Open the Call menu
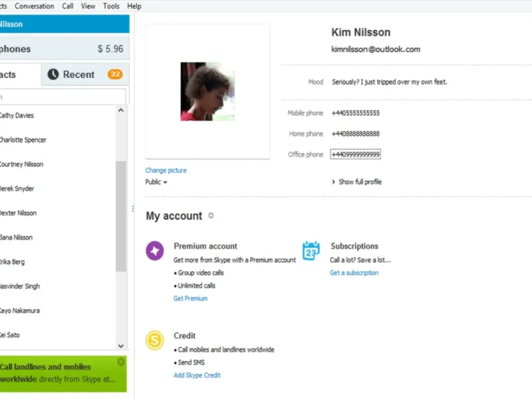532x399 pixels. pos(68,6)
